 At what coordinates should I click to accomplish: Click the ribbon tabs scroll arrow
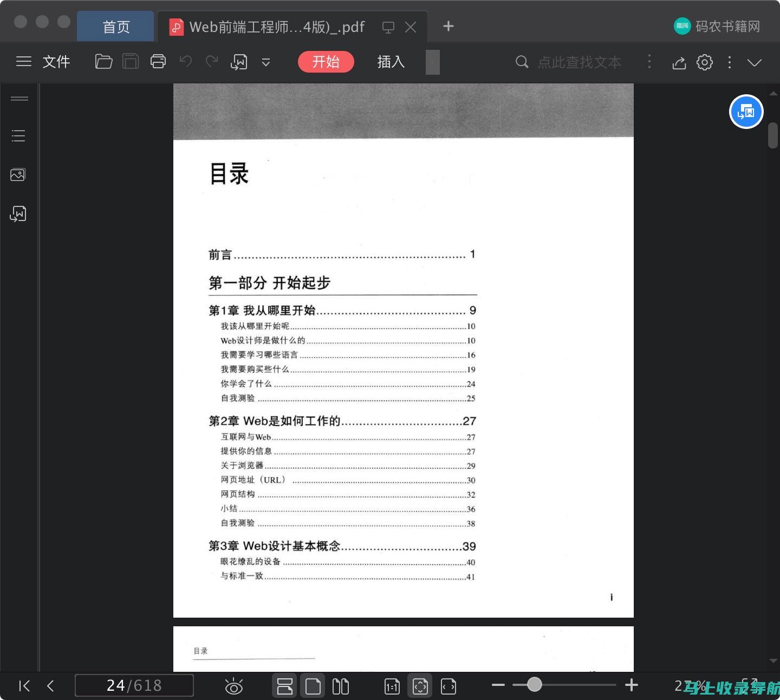[432, 62]
